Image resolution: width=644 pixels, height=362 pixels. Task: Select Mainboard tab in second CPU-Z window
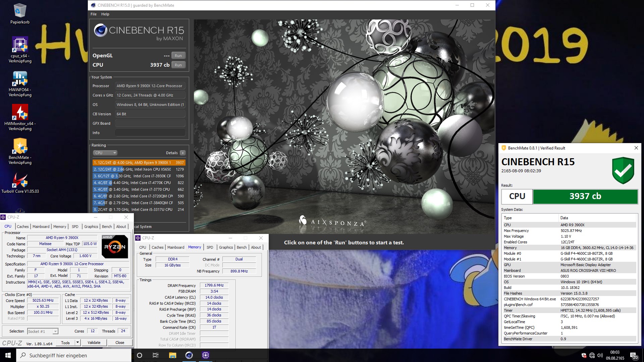pyautogui.click(x=176, y=247)
